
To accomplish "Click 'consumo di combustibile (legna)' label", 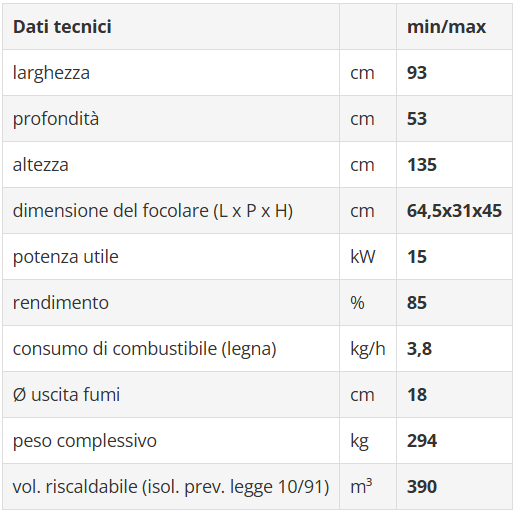I will pos(145,349).
